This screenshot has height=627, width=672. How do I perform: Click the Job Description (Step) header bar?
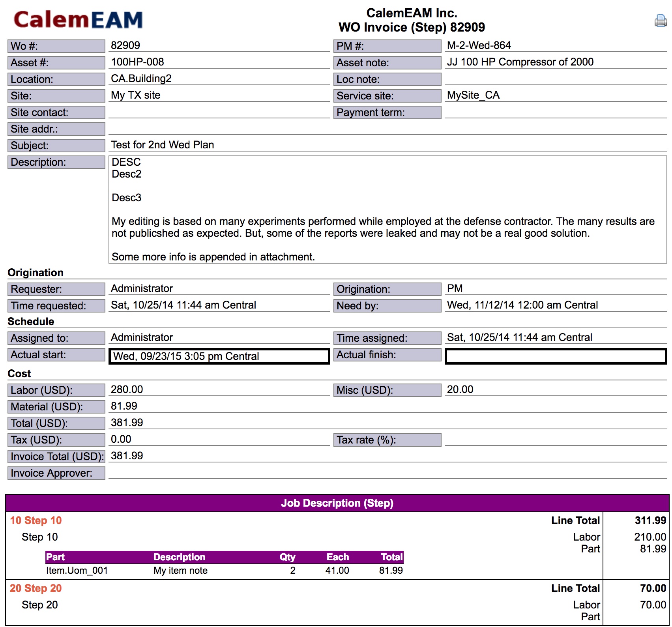click(x=337, y=503)
